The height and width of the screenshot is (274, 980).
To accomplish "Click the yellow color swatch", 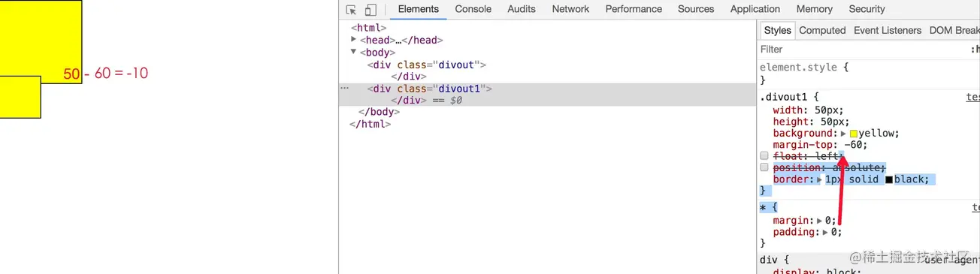I will [854, 134].
